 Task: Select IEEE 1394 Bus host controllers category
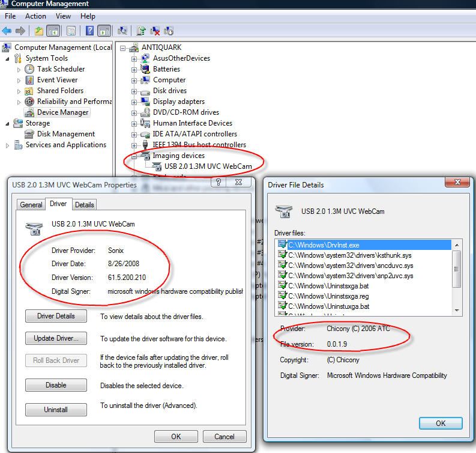[x=199, y=145]
